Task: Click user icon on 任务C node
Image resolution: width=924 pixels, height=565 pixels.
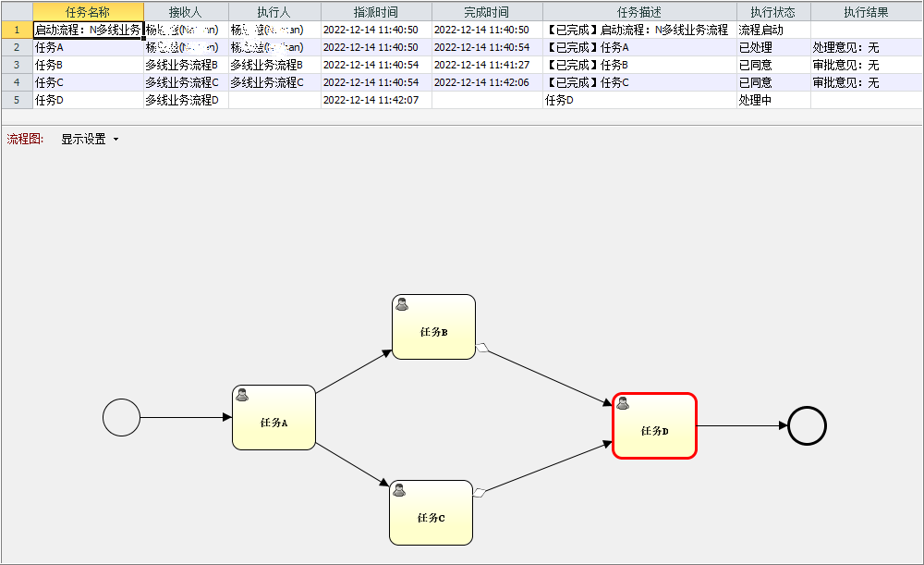Action: click(399, 490)
